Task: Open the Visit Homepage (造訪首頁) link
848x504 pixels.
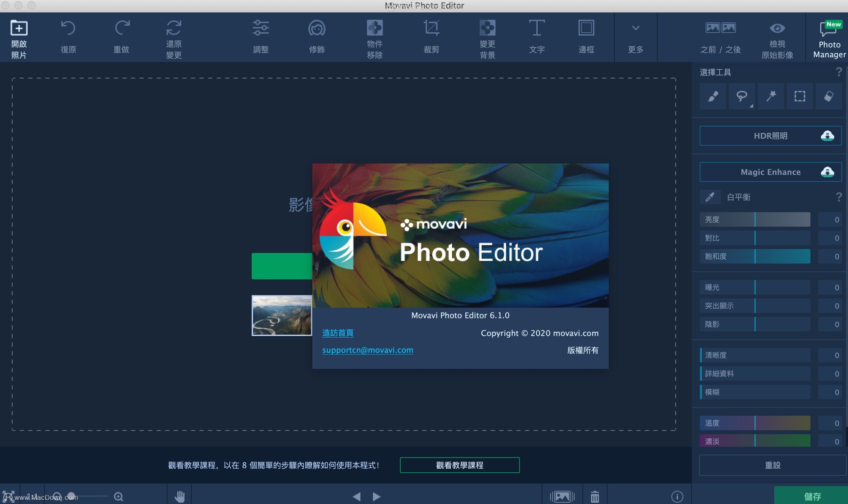Action: pyautogui.click(x=338, y=333)
